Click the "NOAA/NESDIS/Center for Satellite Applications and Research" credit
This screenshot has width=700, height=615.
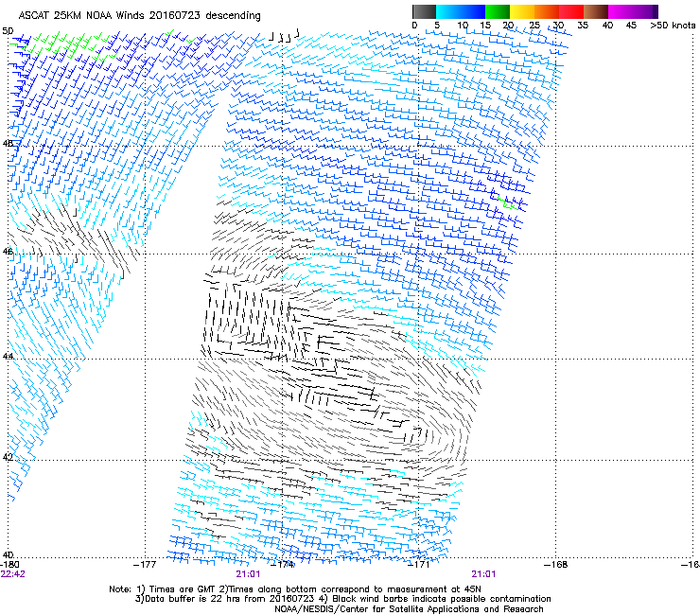409,609
